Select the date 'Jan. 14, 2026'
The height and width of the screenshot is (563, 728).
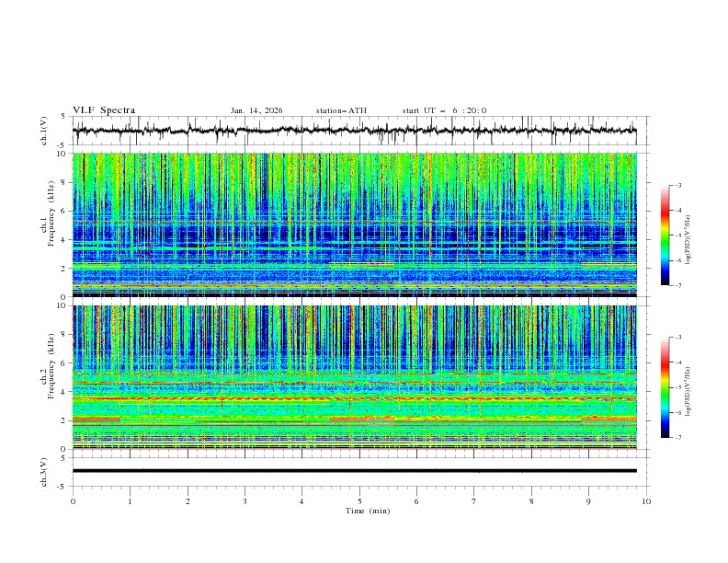click(256, 110)
